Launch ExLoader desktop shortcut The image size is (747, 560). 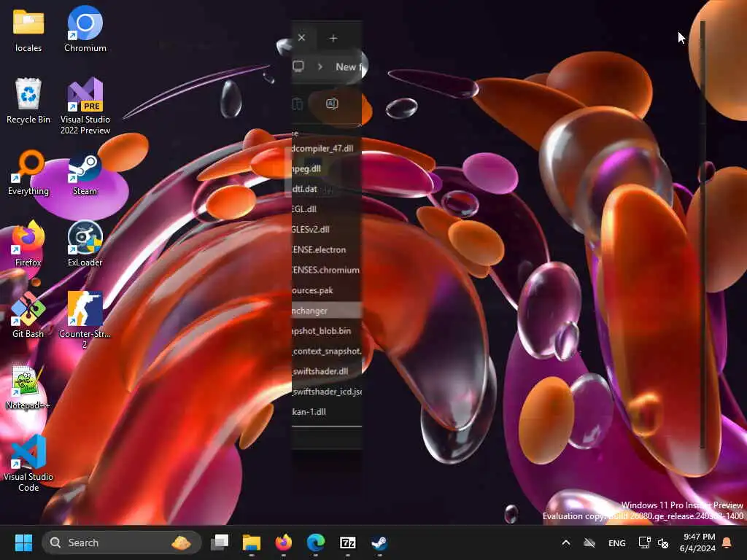pyautogui.click(x=85, y=244)
